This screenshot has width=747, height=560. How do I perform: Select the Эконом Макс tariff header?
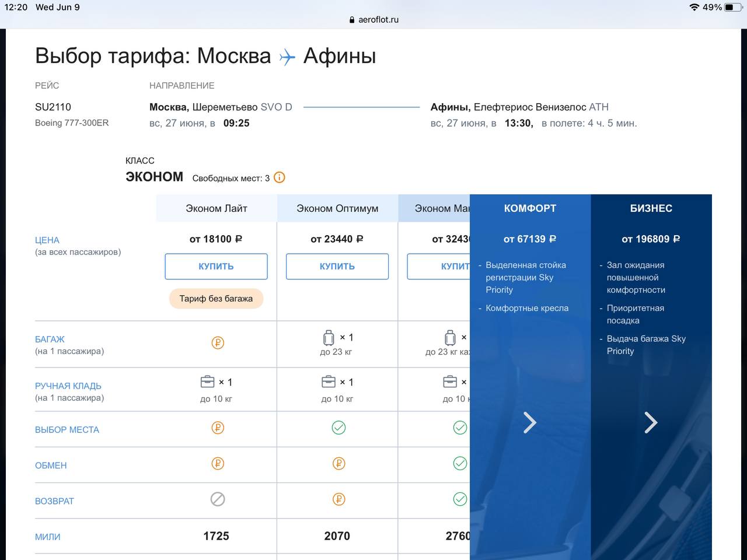coord(434,208)
